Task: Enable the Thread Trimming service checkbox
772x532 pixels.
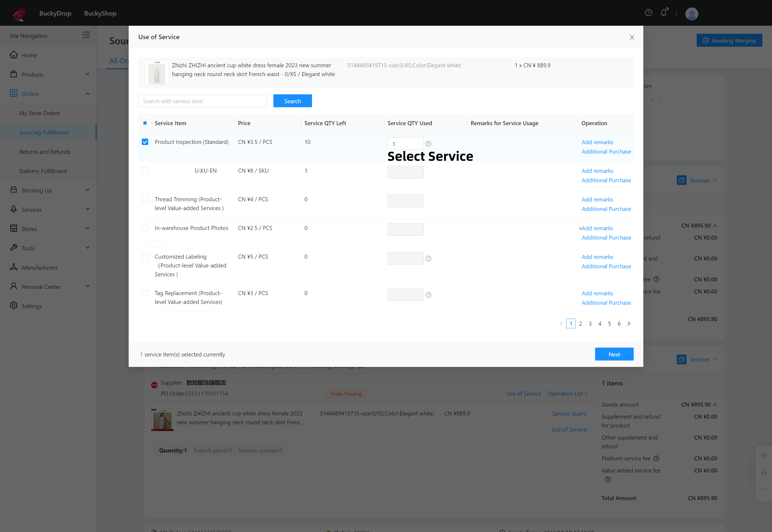Action: pos(145,199)
